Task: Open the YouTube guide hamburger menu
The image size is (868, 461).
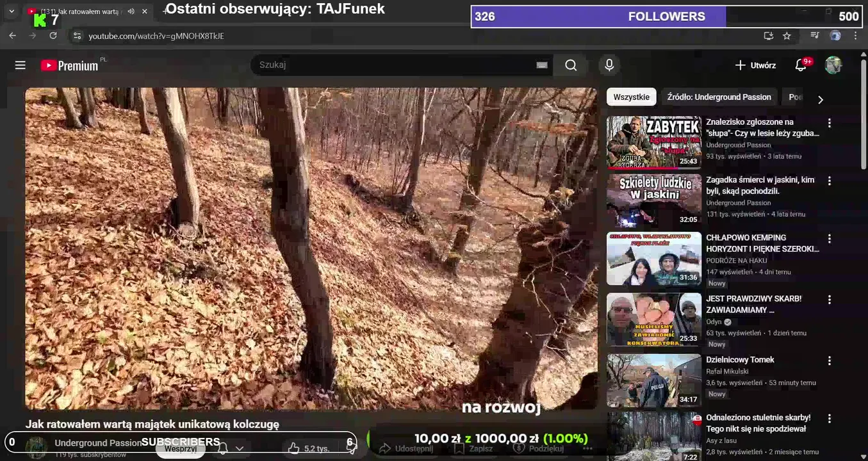Action: pyautogui.click(x=20, y=65)
